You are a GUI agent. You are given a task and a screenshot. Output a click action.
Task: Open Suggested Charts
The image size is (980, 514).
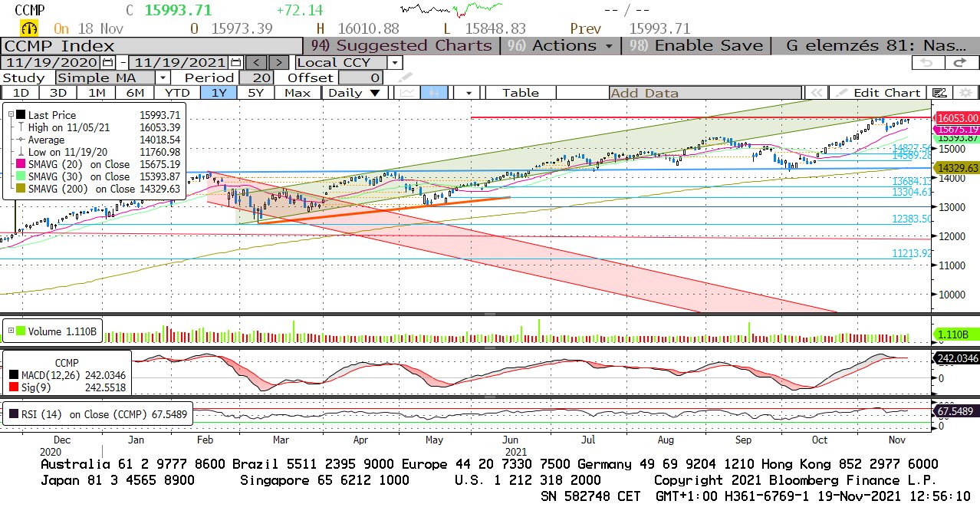click(402, 45)
